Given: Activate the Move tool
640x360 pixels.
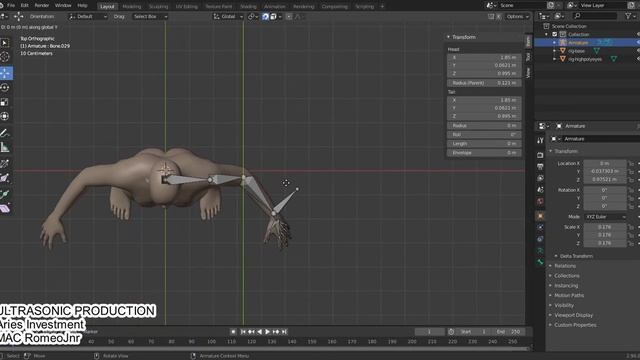Looking at the screenshot, I should [x=5, y=73].
